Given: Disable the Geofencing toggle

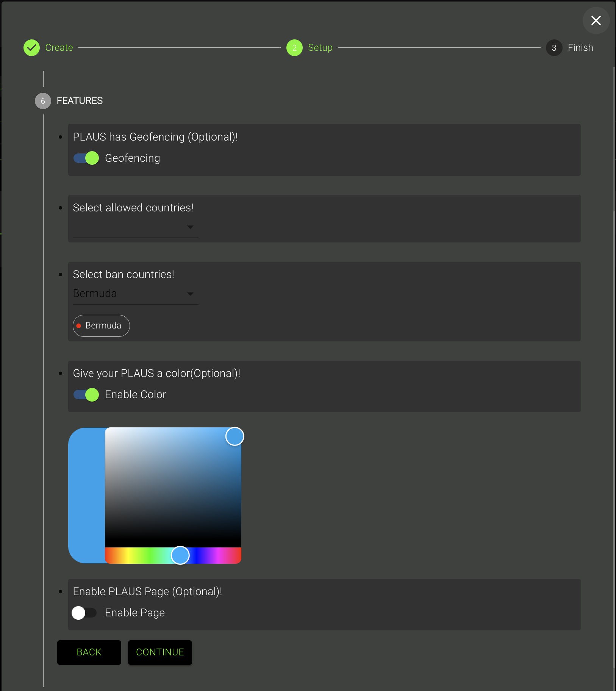Looking at the screenshot, I should 86,158.
